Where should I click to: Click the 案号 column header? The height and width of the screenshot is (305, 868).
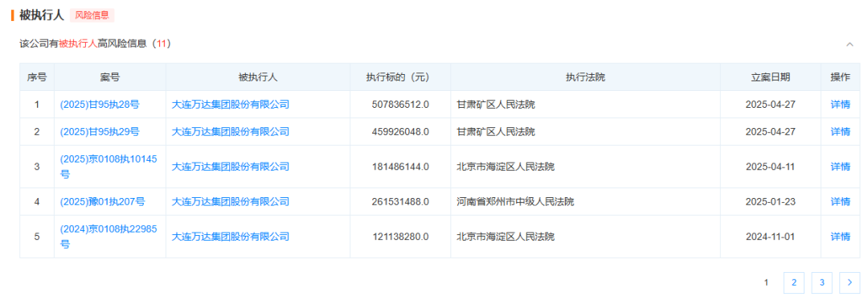109,77
